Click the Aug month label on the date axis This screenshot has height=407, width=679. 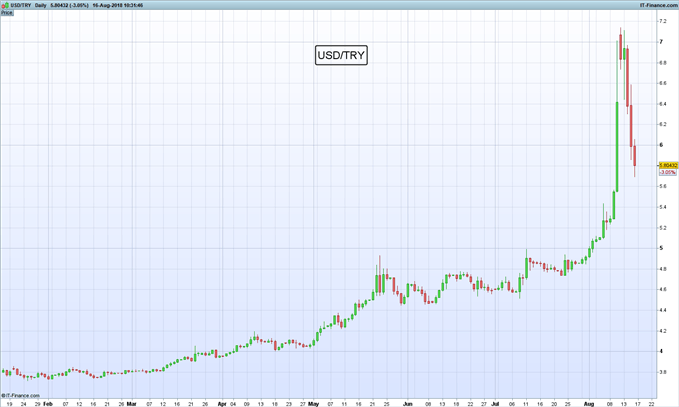(x=589, y=404)
